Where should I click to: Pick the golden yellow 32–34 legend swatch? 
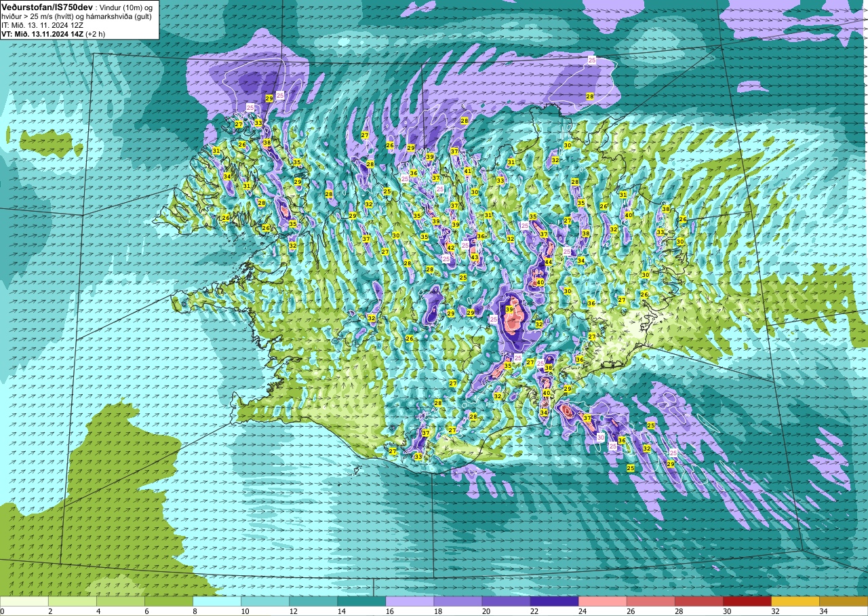point(795,601)
